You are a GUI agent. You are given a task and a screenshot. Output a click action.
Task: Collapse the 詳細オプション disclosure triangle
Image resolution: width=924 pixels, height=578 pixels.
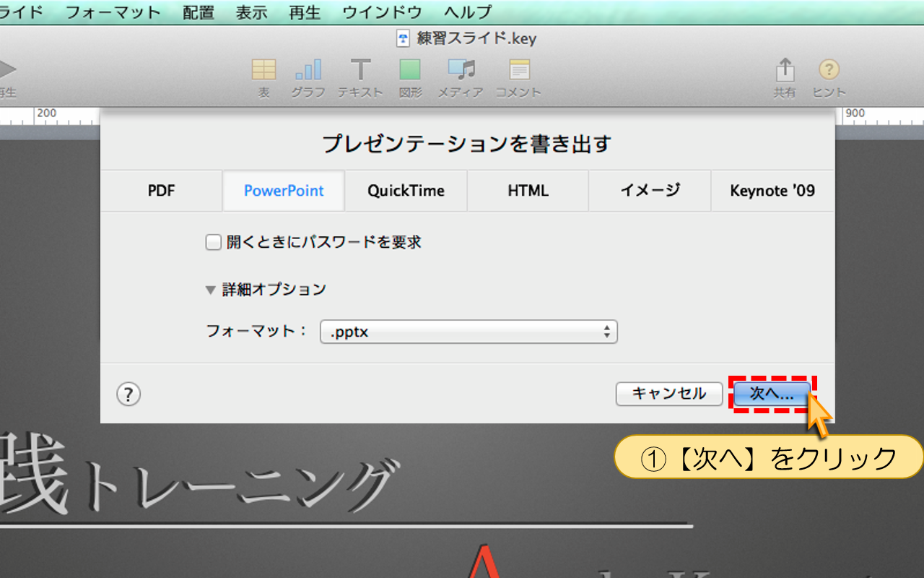pyautogui.click(x=211, y=290)
